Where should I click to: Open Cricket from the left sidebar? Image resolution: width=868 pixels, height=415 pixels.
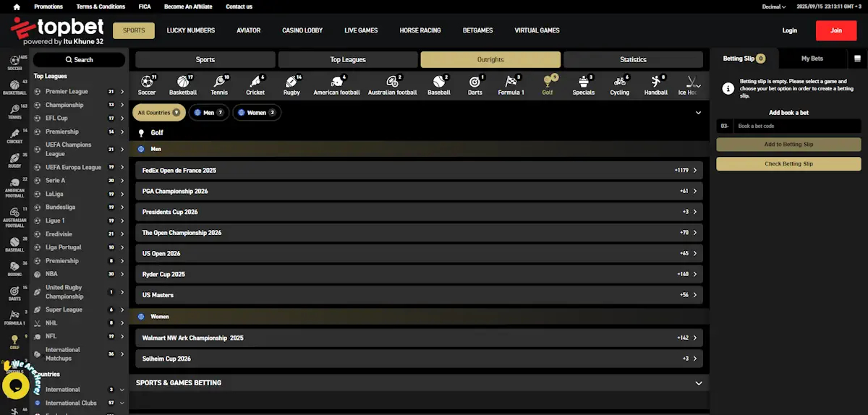[14, 137]
